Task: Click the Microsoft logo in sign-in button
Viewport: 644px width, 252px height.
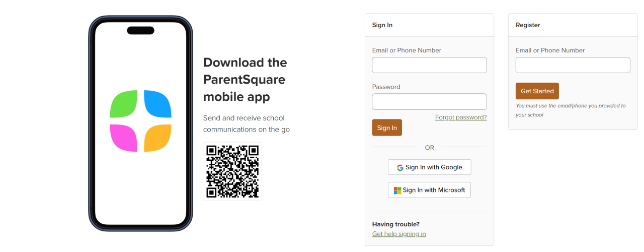Action: coord(397,191)
